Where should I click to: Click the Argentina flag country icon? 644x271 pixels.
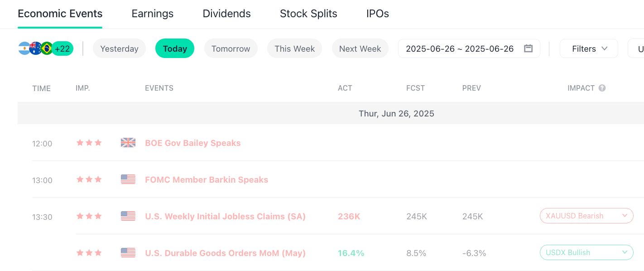[24, 48]
